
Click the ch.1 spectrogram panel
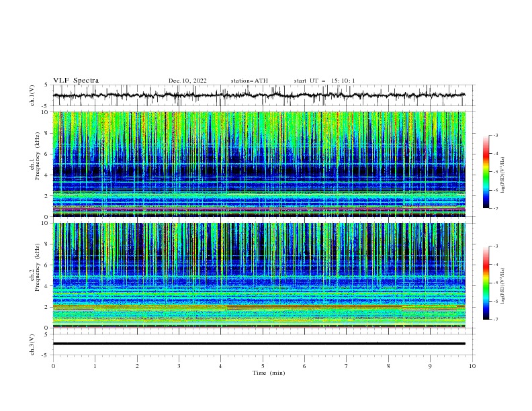pyautogui.click(x=259, y=164)
